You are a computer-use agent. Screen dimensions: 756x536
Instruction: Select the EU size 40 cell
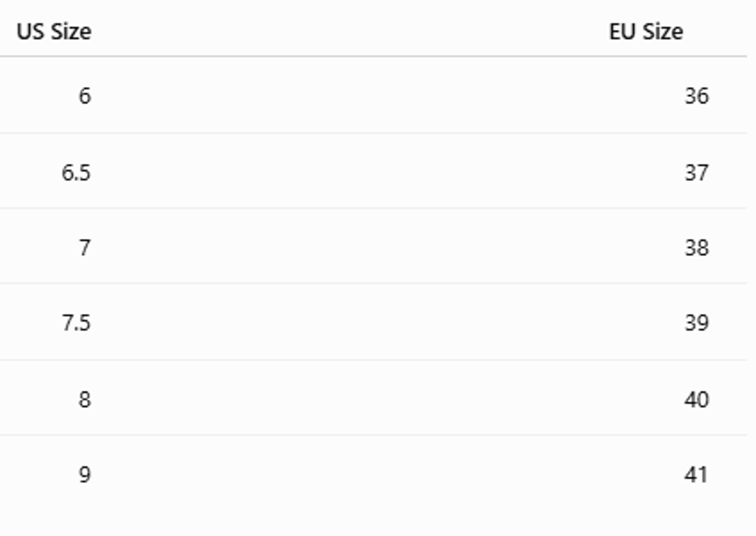coord(697,400)
